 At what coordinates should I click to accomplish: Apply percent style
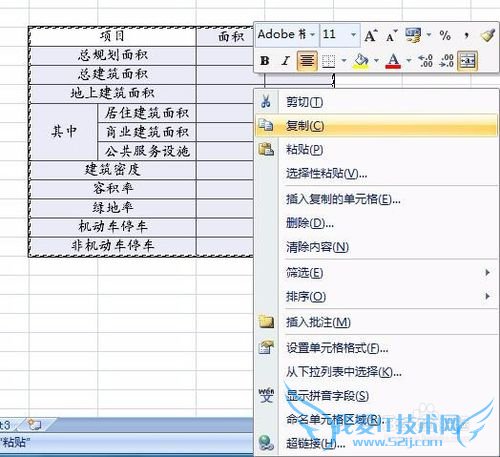(x=445, y=35)
